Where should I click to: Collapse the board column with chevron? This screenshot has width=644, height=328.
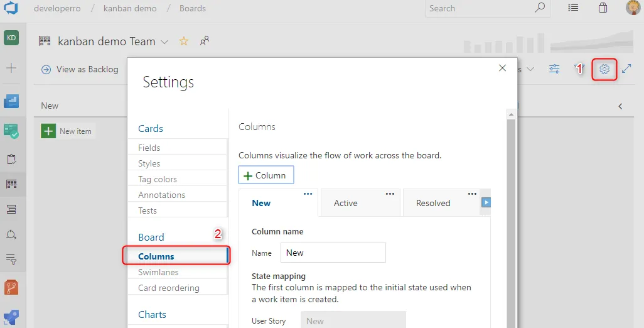620,106
